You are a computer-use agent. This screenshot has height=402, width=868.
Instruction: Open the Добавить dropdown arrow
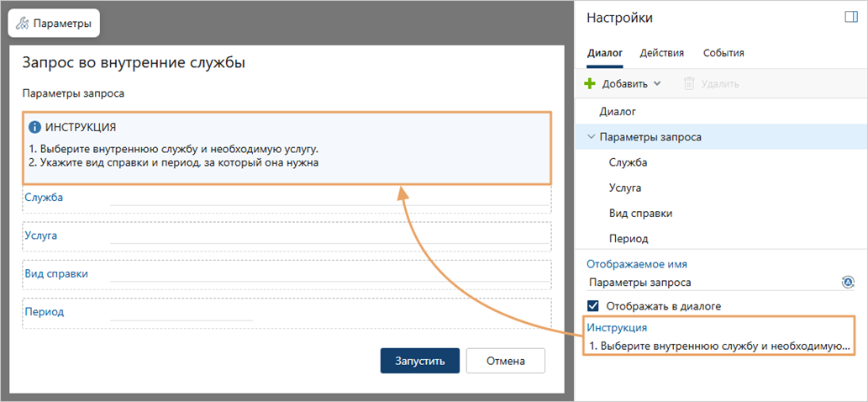pyautogui.click(x=657, y=83)
